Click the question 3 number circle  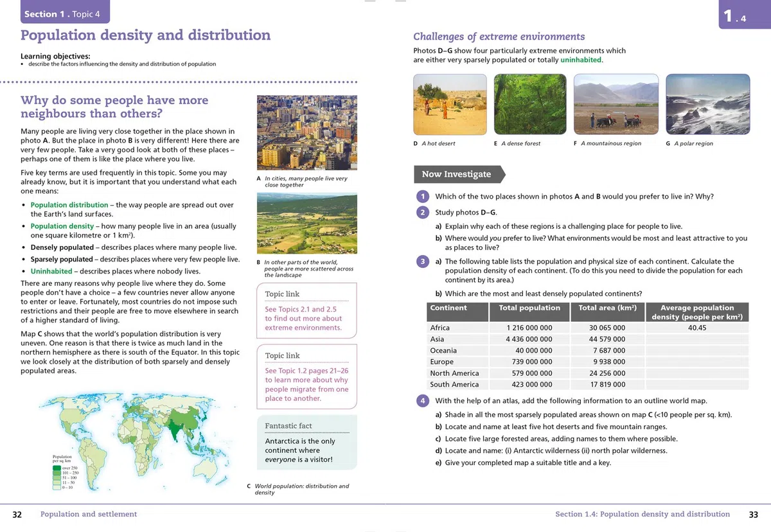pyautogui.click(x=422, y=262)
